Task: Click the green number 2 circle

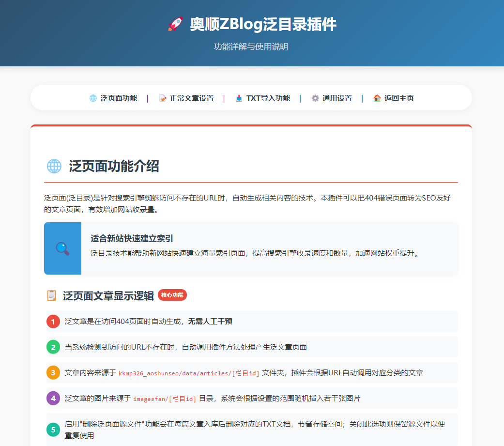Action: tap(53, 347)
